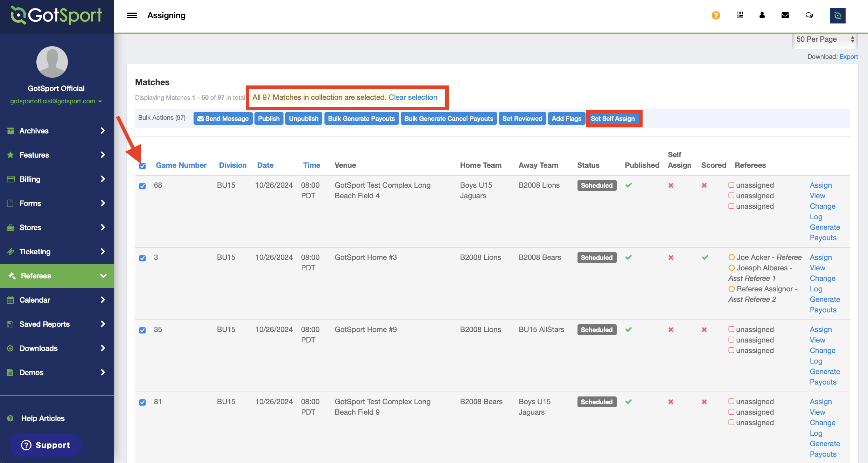Screen dimensions: 868x463
Task: Open the user profile icon
Action: point(762,15)
